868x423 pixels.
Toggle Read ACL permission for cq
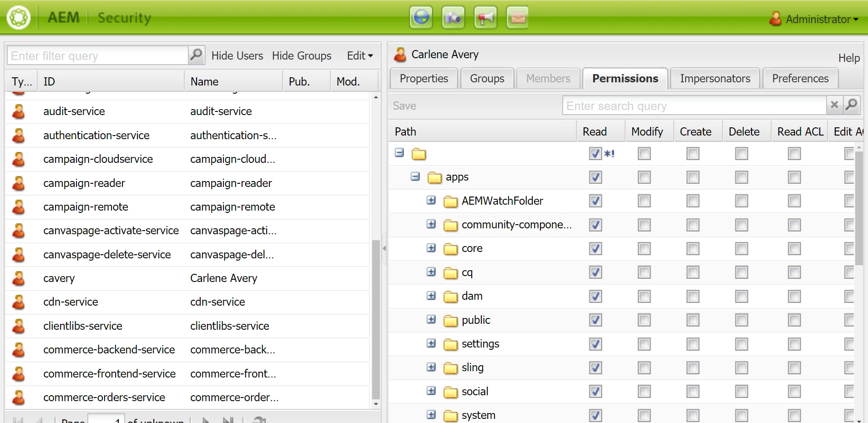click(x=794, y=272)
